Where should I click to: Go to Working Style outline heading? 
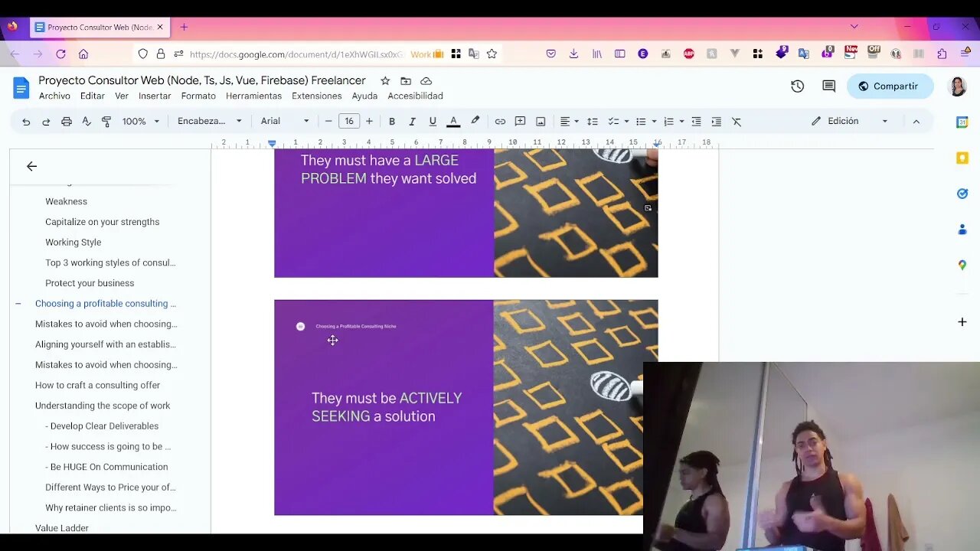coord(73,243)
